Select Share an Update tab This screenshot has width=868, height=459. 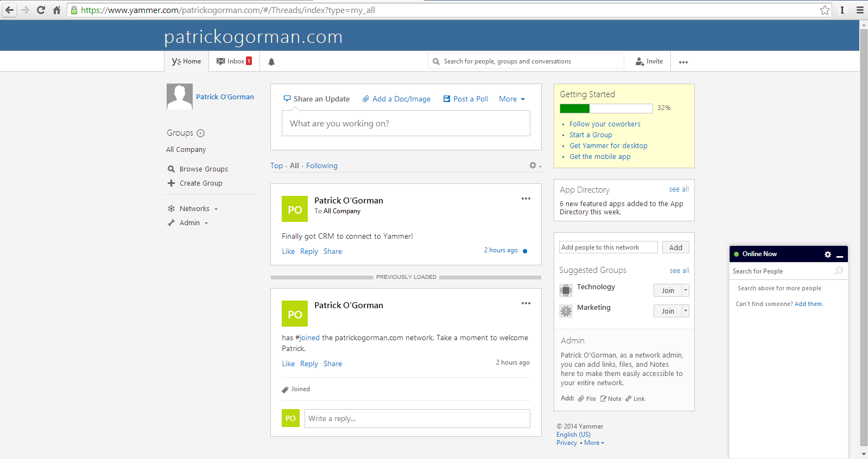(x=316, y=99)
